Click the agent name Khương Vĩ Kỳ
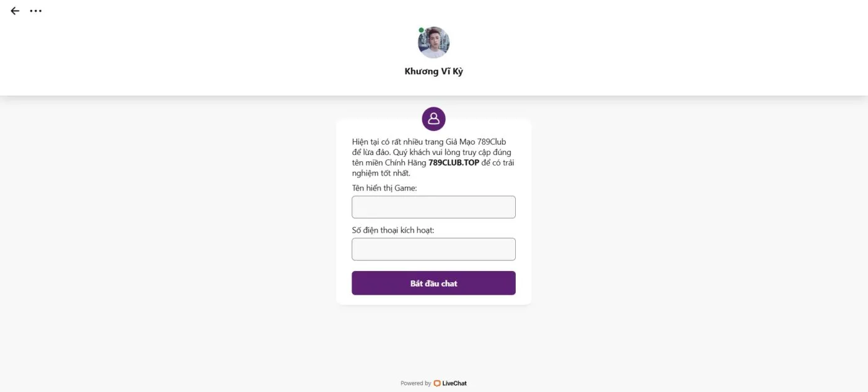 433,71
